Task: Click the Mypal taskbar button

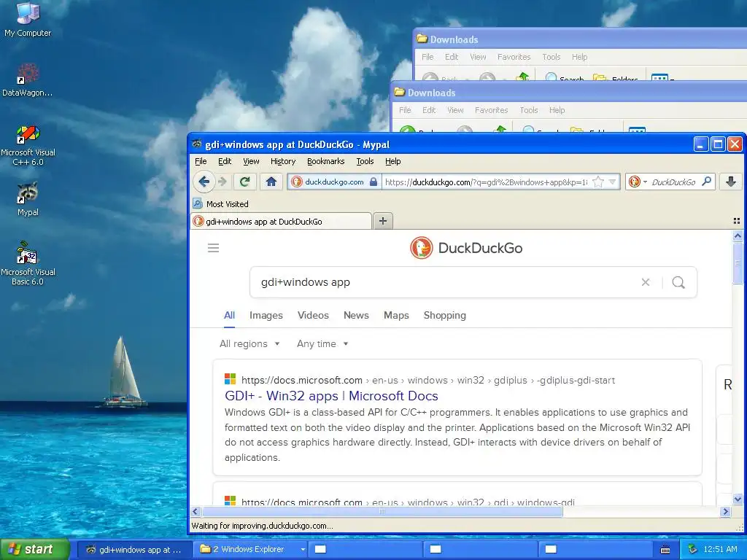Action: pos(134,550)
